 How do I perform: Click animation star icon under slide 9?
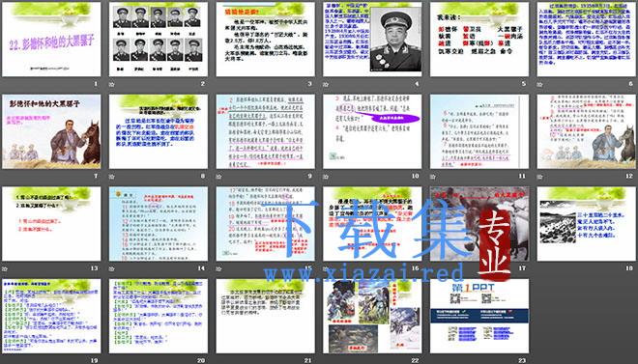point(218,177)
